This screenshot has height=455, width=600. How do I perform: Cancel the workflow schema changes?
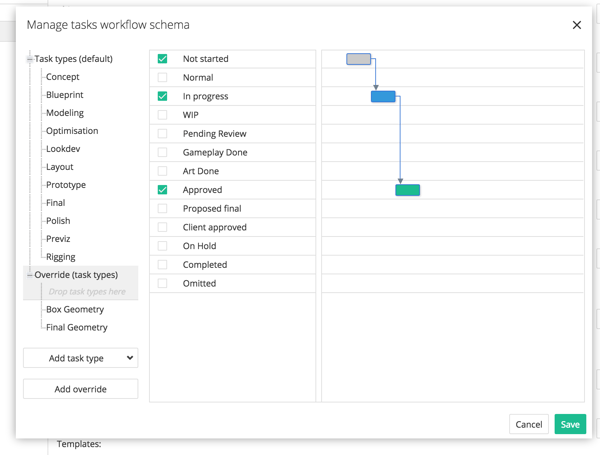click(528, 424)
